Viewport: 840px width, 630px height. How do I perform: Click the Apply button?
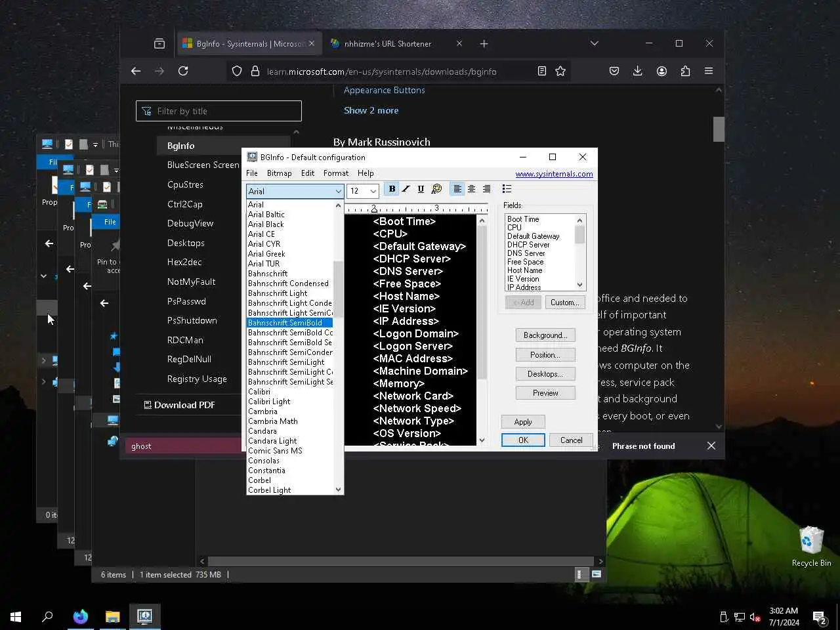(x=523, y=422)
